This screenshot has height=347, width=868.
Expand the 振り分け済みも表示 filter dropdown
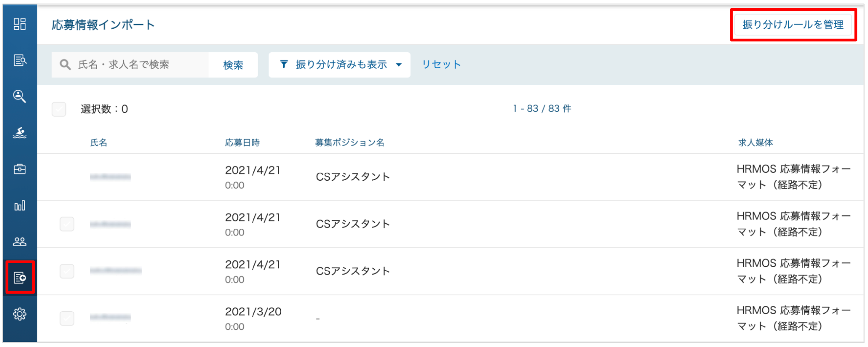(x=339, y=65)
